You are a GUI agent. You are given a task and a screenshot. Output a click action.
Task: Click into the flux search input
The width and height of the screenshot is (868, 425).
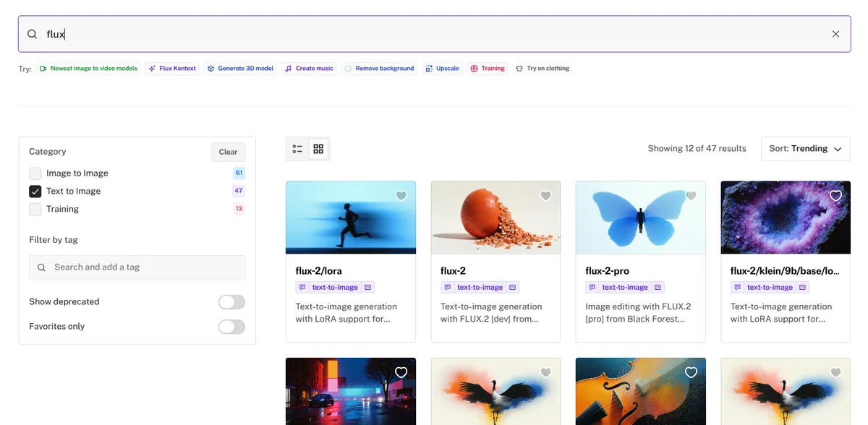[434, 34]
